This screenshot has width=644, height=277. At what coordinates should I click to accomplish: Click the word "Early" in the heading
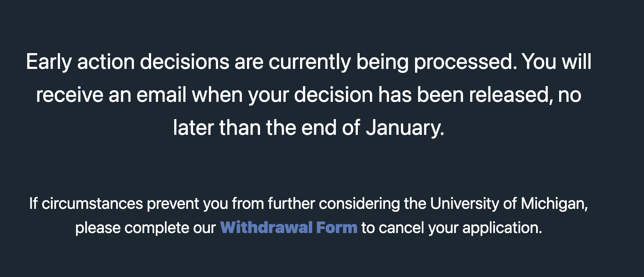(48, 62)
